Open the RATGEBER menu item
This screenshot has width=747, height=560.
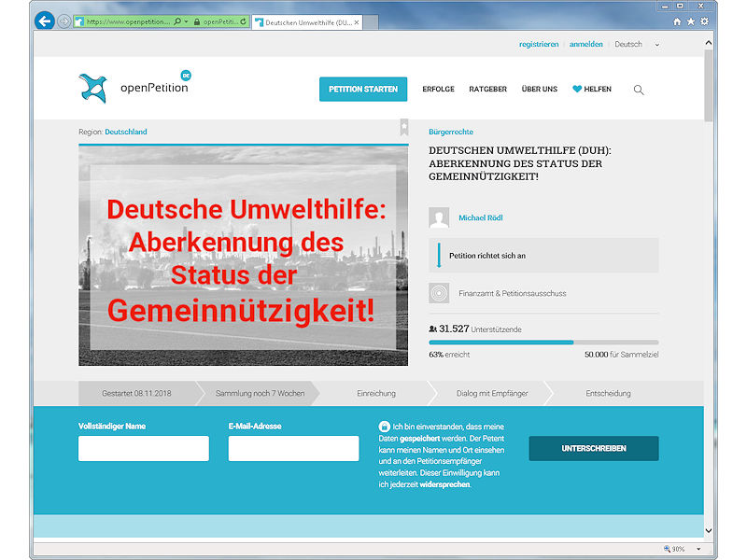[487, 89]
